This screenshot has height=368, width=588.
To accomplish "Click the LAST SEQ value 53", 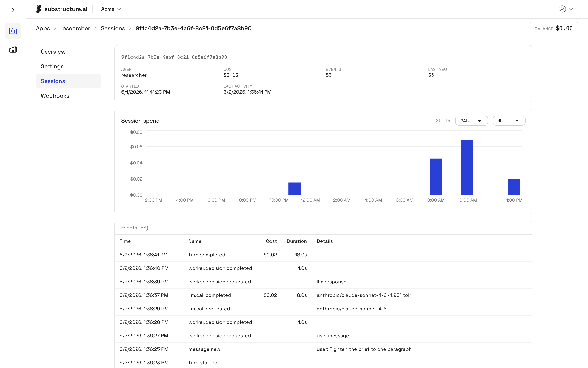I will [431, 75].
